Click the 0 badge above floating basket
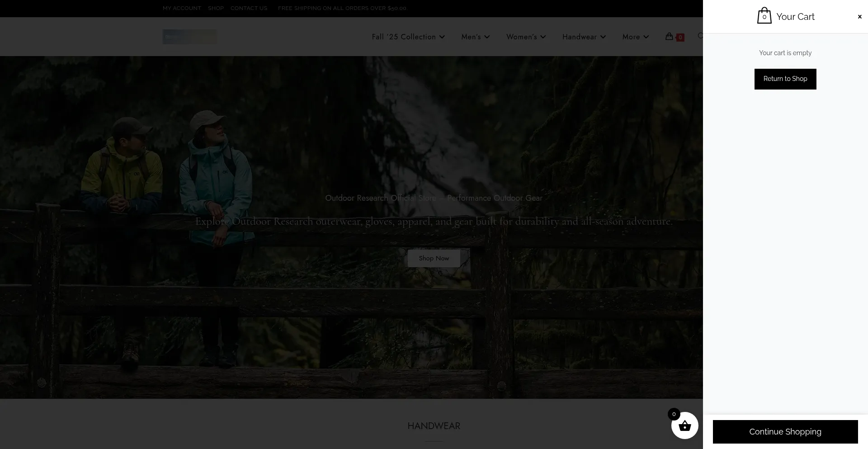This screenshot has width=868, height=449. 674,414
